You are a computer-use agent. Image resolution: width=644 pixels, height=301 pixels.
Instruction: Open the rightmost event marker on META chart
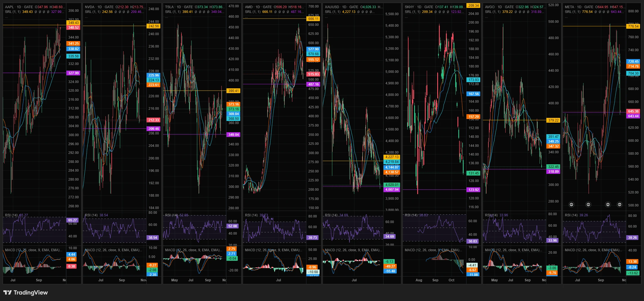pos(620,205)
